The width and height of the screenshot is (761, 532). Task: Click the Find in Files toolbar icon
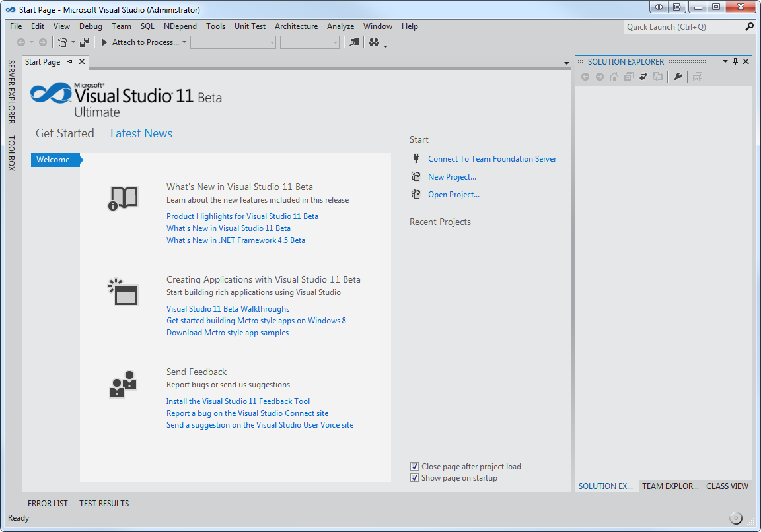[354, 42]
